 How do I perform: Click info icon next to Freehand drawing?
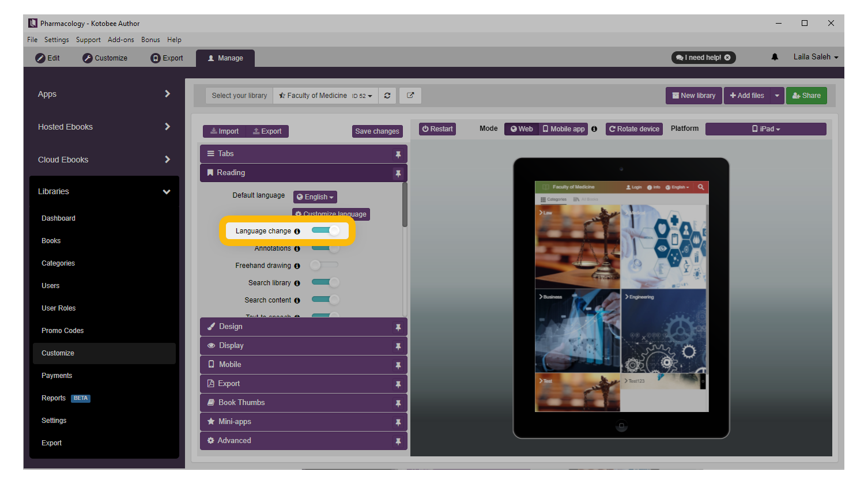[x=297, y=266]
